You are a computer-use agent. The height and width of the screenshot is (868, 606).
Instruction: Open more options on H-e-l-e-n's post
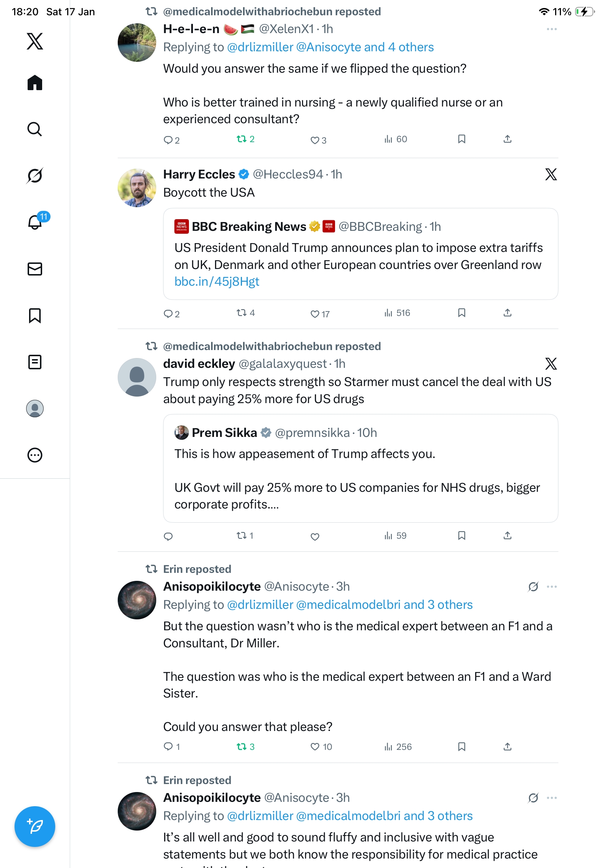(x=552, y=29)
